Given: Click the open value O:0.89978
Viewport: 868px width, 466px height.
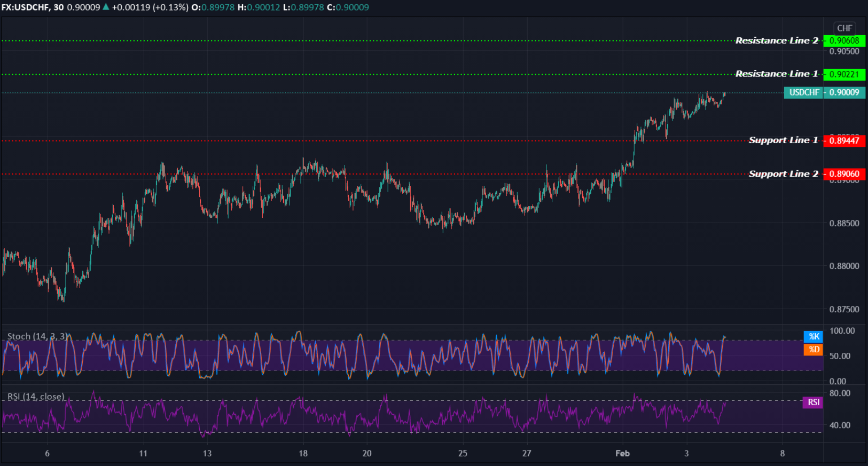Looking at the screenshot, I should 213,7.
